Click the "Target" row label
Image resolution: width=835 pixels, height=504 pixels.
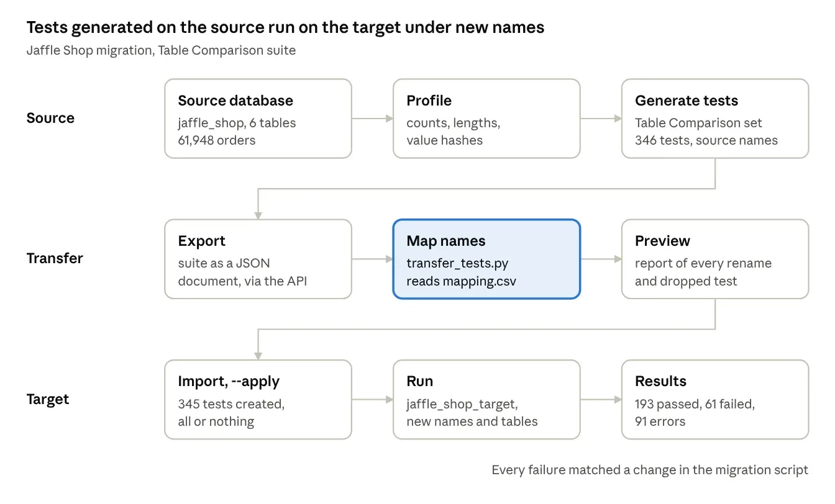click(x=48, y=399)
